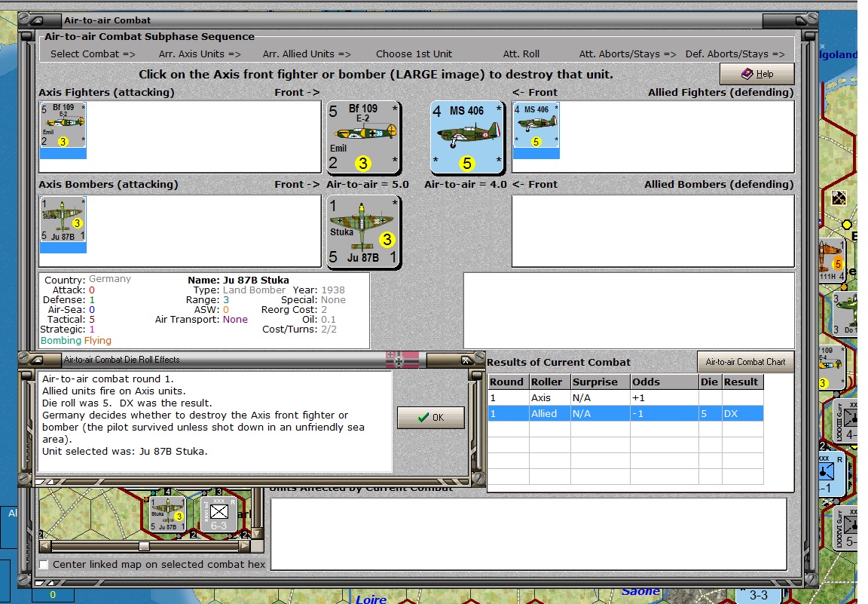Click the 'Air-to-air = 4.0' Allied strength label
The image size is (868, 604).
466,185
